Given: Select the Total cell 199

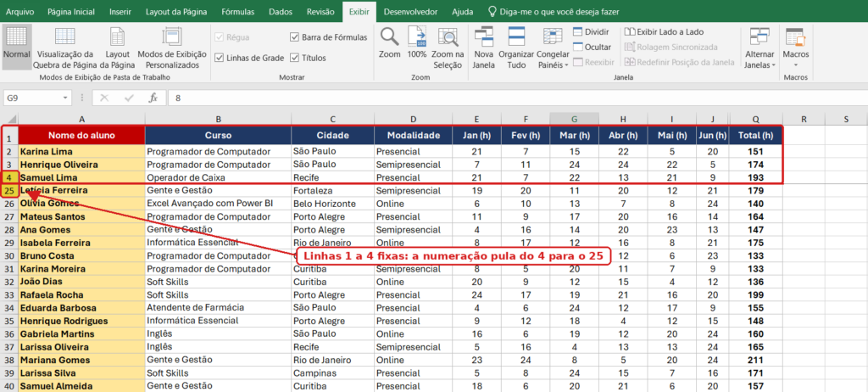Looking at the screenshot, I should click(x=755, y=294).
